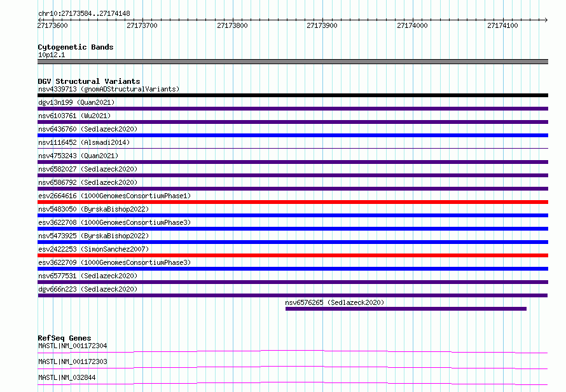Click the red esv2422253 variant bar
This screenshot has width=566, height=392.
tap(293, 255)
